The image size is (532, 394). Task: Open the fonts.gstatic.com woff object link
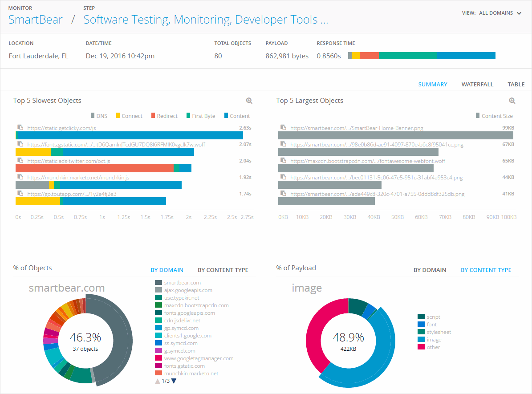pos(116,145)
